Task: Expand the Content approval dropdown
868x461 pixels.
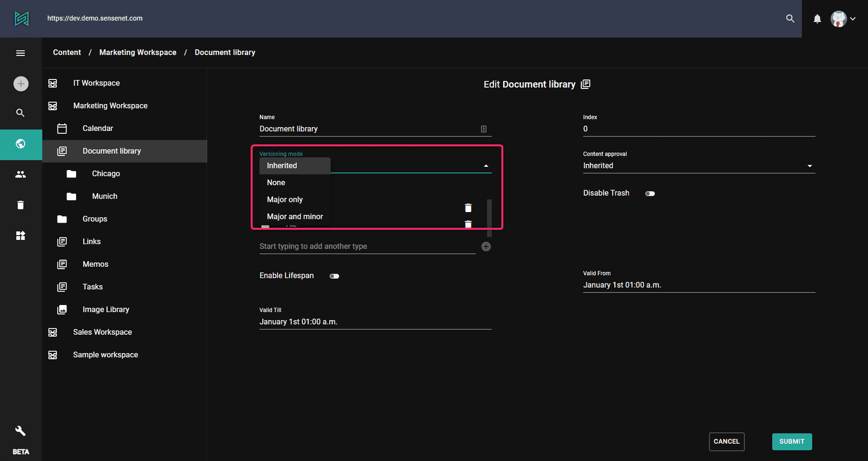Action: [x=699, y=166]
